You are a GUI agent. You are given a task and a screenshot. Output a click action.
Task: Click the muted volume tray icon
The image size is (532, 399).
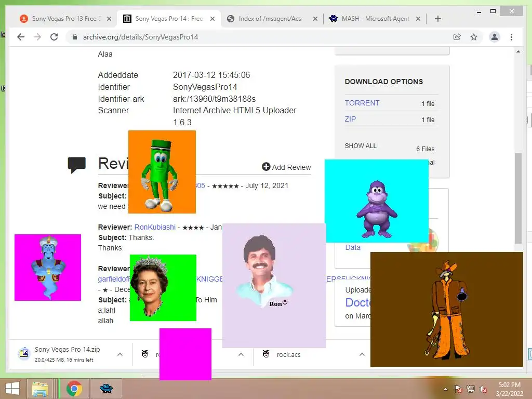[x=483, y=389]
